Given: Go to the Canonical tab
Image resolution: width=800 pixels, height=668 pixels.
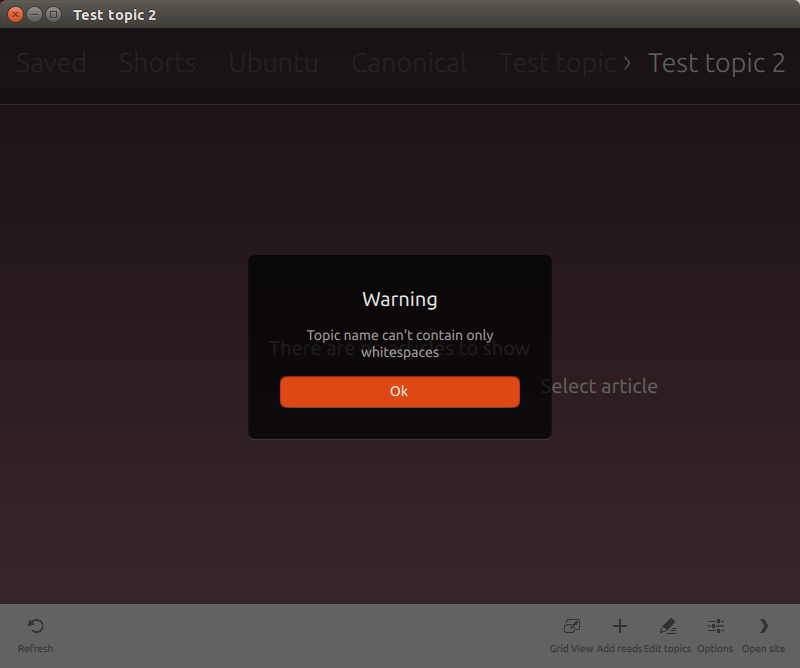Looking at the screenshot, I should point(409,63).
